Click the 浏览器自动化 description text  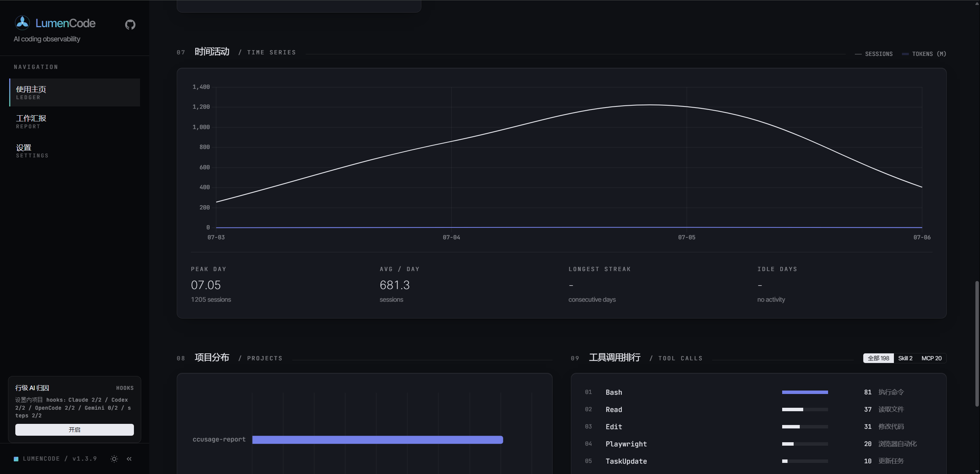pyautogui.click(x=897, y=444)
